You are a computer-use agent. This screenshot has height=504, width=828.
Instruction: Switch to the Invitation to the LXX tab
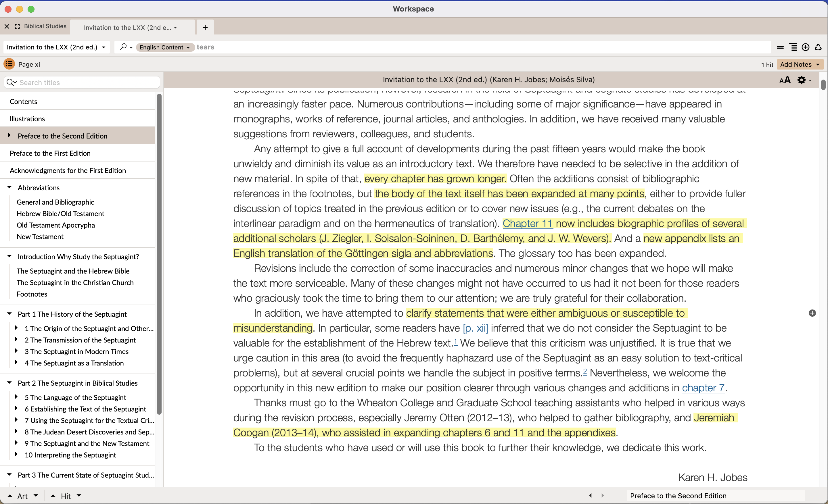tap(128, 28)
